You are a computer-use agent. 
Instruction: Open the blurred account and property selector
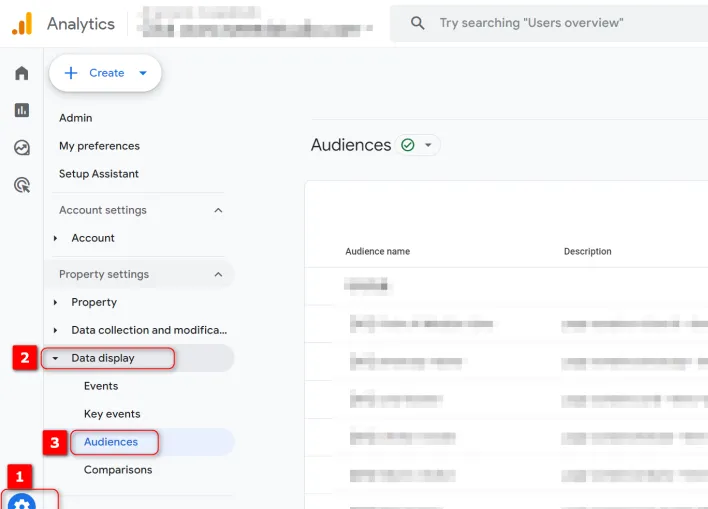pyautogui.click(x=255, y=22)
